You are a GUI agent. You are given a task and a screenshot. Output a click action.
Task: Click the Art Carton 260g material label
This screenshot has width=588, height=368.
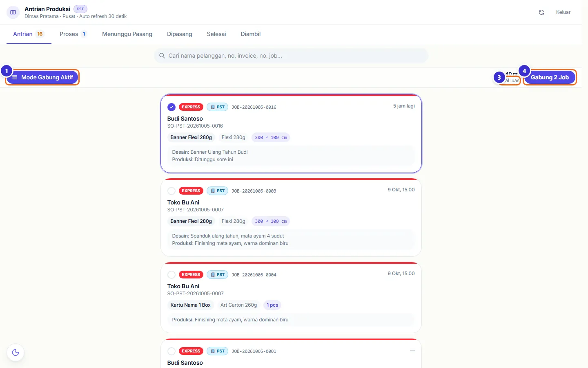(239, 305)
